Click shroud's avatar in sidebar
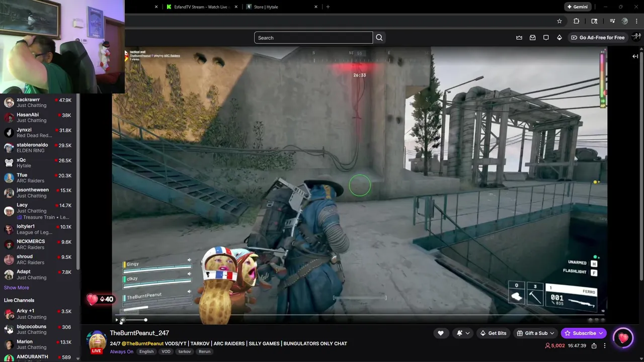The width and height of the screenshot is (644, 362). pos(9,259)
